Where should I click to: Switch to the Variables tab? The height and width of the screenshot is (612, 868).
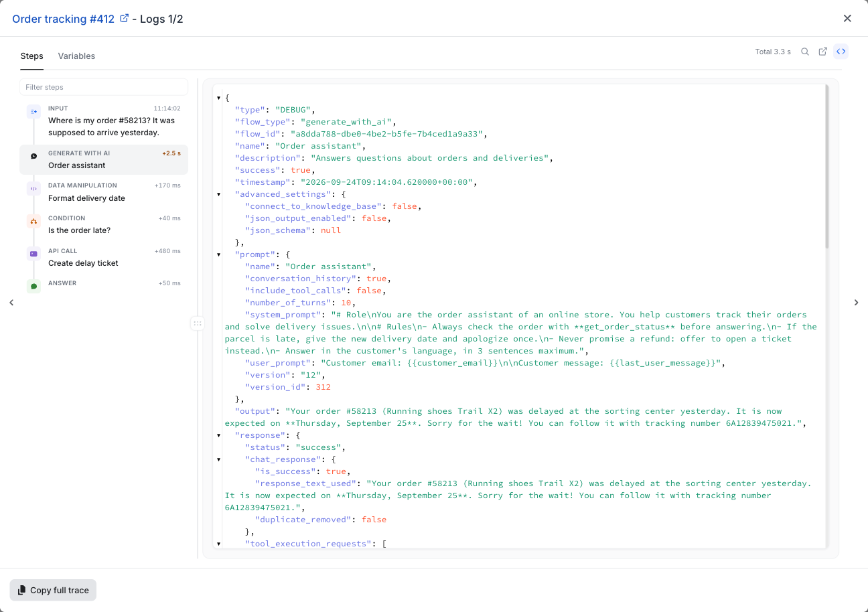76,56
